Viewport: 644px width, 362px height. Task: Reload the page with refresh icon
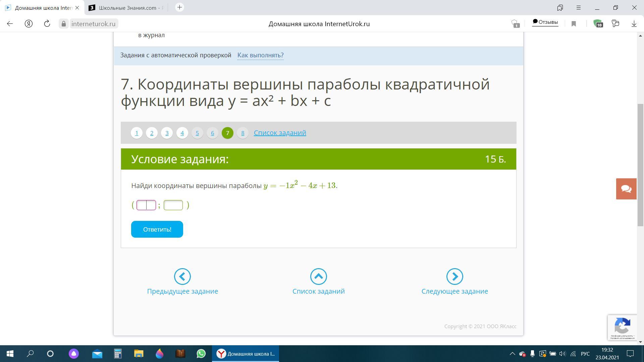(x=47, y=24)
